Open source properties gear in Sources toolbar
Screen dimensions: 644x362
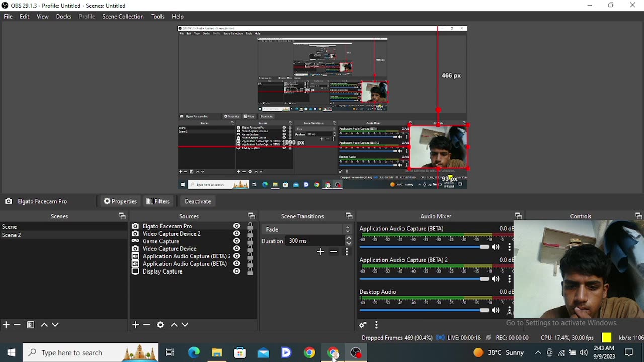(x=160, y=325)
